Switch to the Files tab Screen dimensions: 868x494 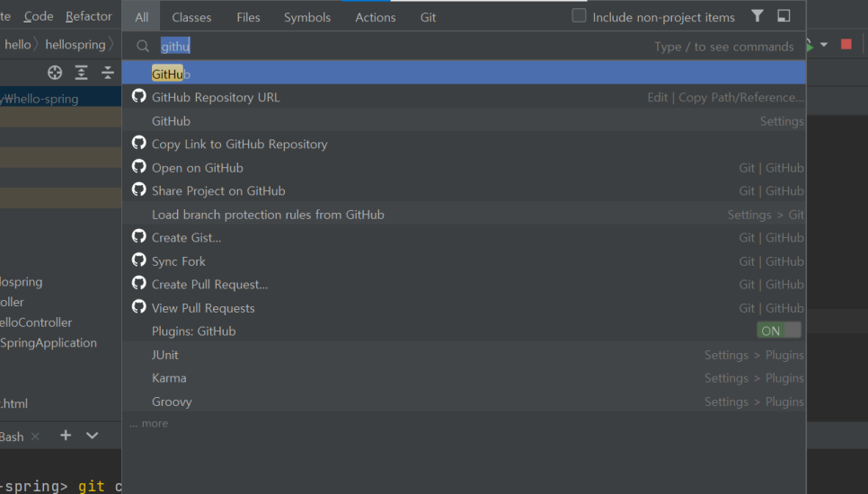pyautogui.click(x=248, y=17)
